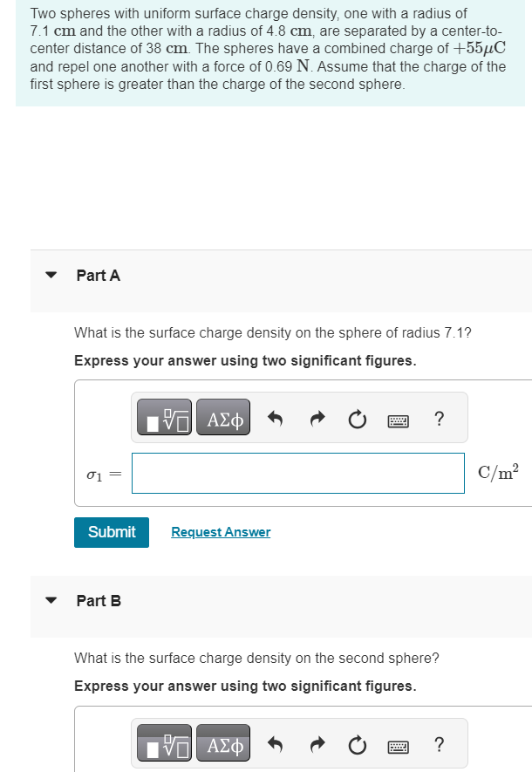The image size is (532, 772).
Task: Collapse the Part A section
Action: (x=51, y=275)
